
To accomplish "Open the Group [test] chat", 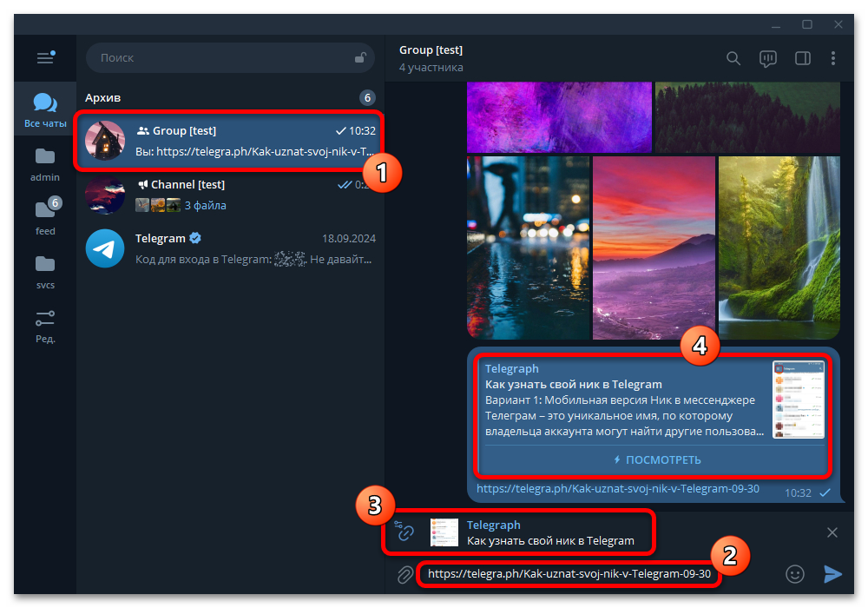I will pos(230,141).
